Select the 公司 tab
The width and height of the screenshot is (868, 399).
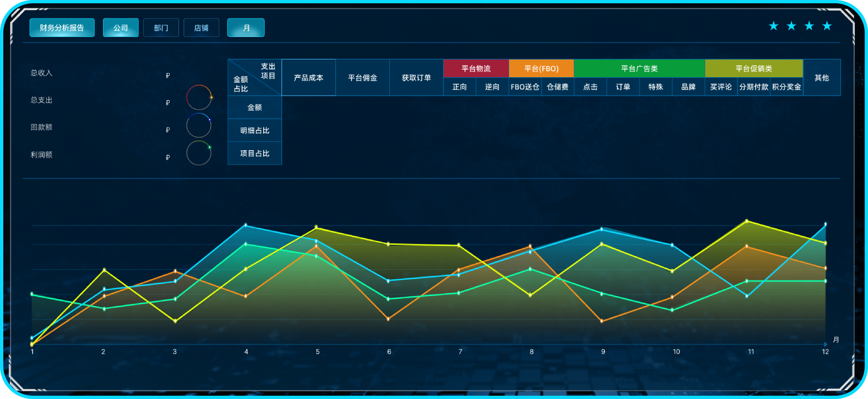[121, 28]
